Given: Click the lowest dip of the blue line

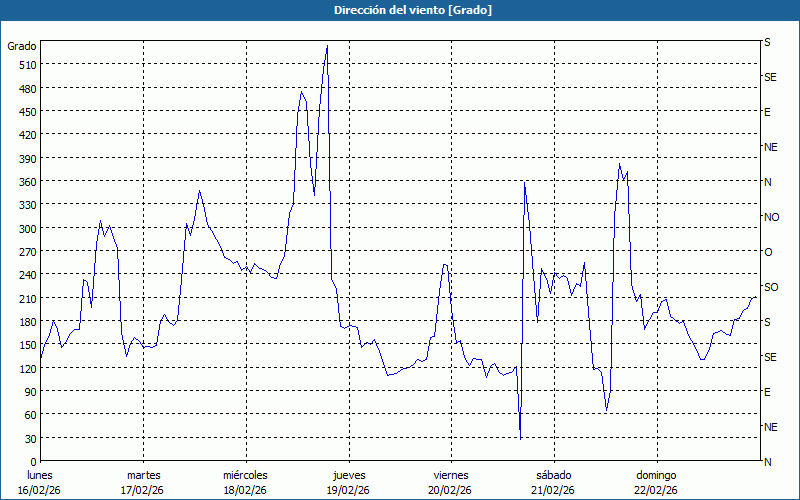Looking at the screenshot, I should click(x=520, y=438).
